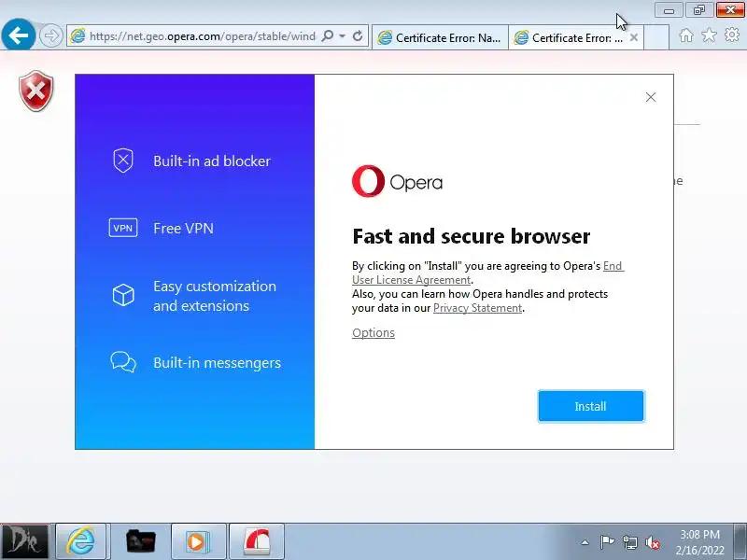
Task: Close the Opera installer dialog with the X
Action: 651,97
